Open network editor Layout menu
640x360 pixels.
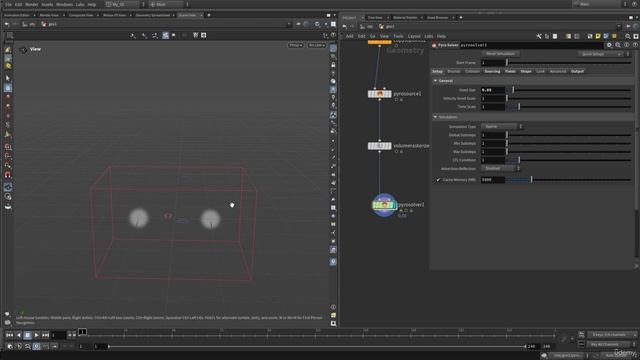[x=414, y=36]
